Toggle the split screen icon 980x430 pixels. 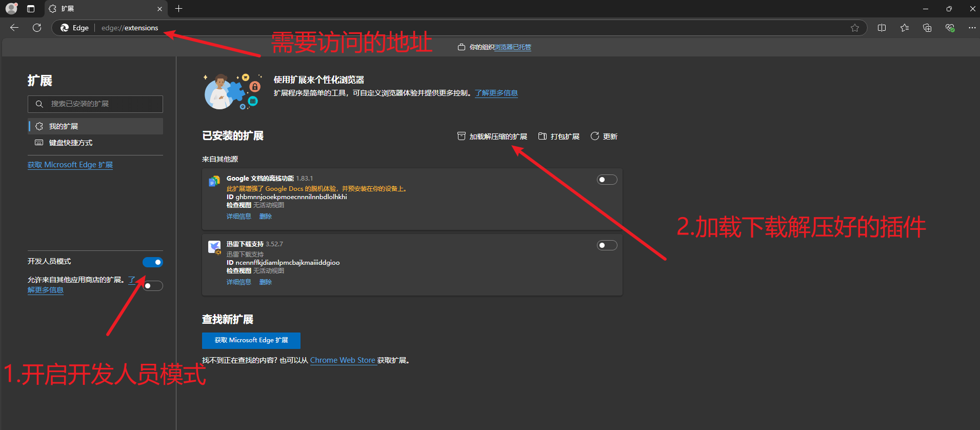coord(882,28)
